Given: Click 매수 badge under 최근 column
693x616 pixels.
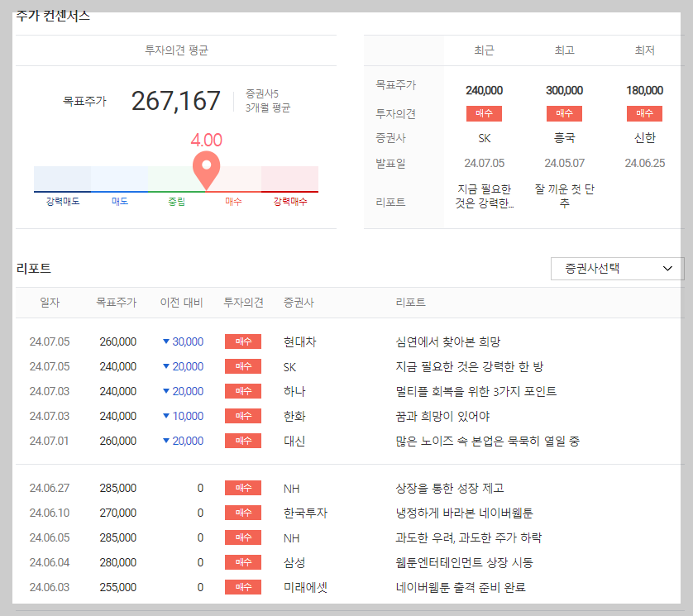Looking at the screenshot, I should click(484, 113).
